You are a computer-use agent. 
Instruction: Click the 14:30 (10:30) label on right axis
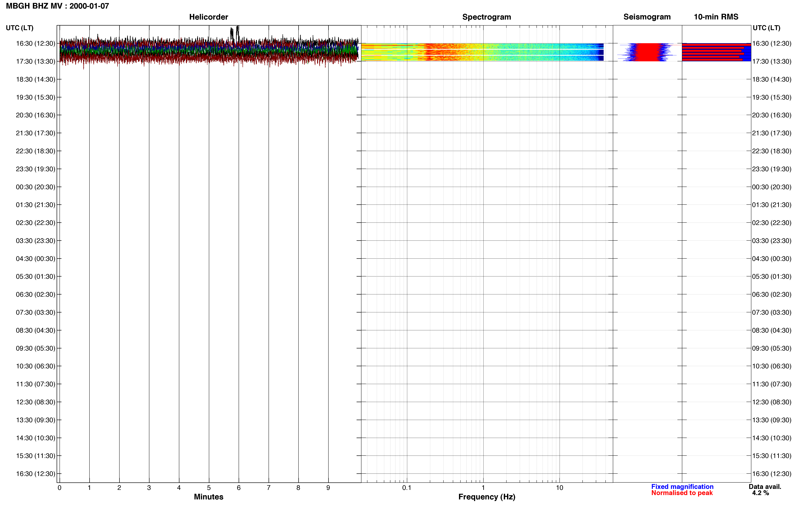(x=772, y=438)
